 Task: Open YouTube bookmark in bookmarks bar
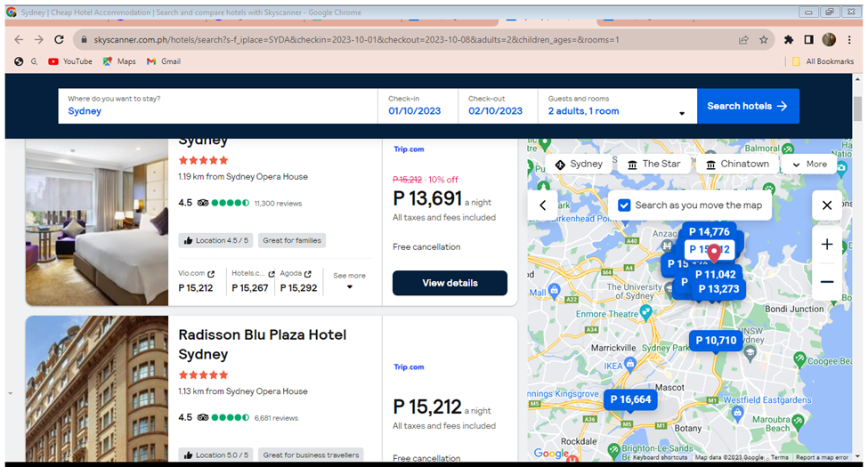click(x=70, y=61)
